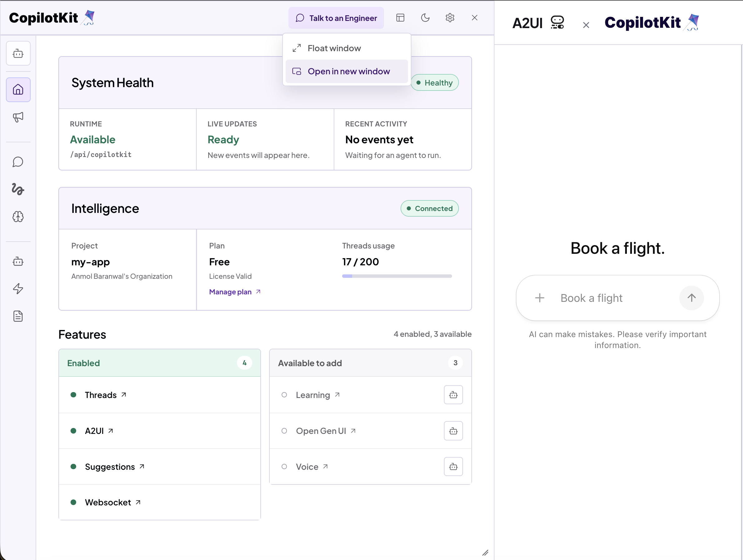
Task: Click the robot button in the Learning row
Action: coord(453,395)
